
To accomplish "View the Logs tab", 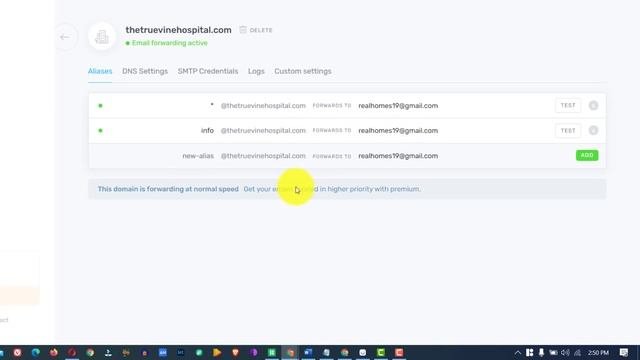I will (256, 71).
